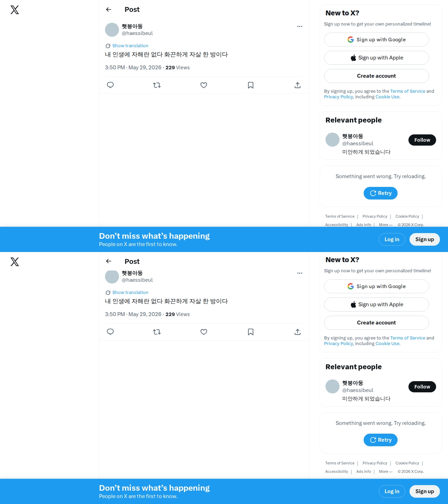Click the back arrow beside the upper Post title
Viewport: 448px width, 504px height.
[x=108, y=9]
